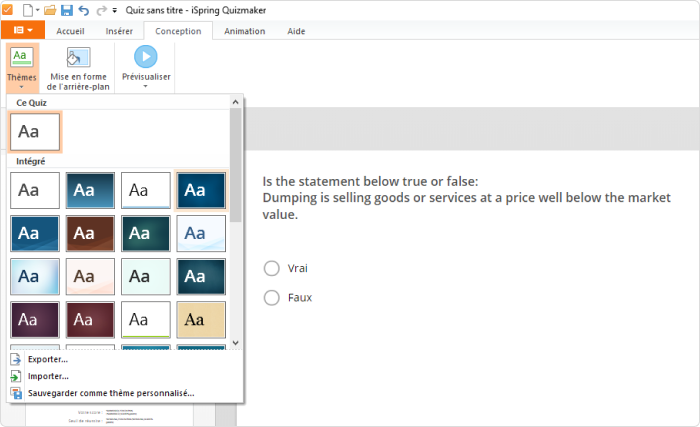Pick the sky blue glow theme
The width and height of the screenshot is (700, 427).
tap(35, 276)
